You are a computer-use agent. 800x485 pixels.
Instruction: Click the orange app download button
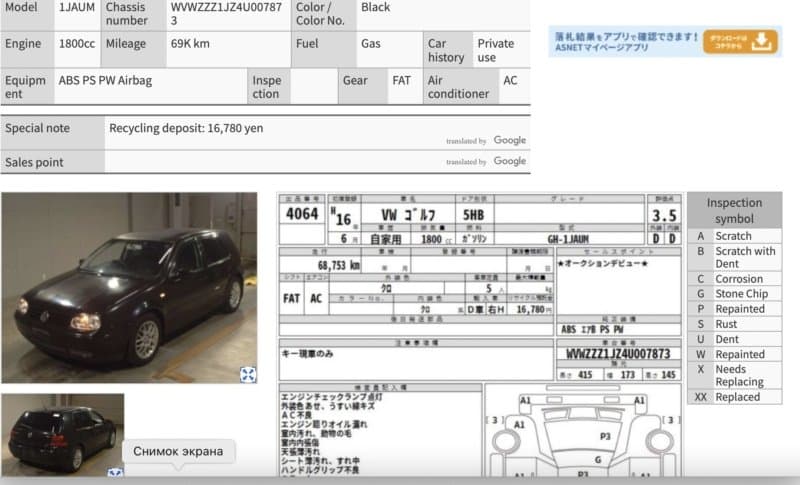pos(740,42)
